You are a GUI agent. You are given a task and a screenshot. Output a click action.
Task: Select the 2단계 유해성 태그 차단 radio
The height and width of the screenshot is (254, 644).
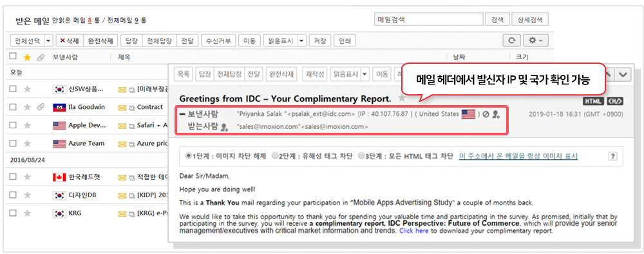(x=275, y=156)
